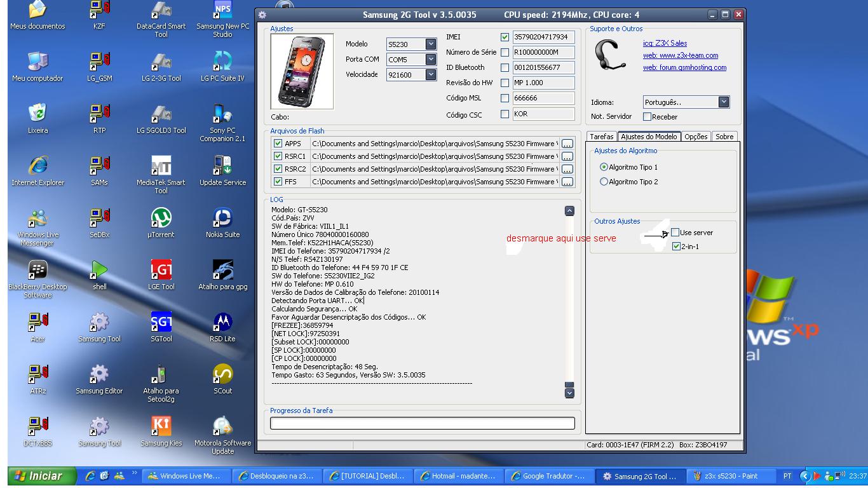Click into the Código MSL field
868x488 pixels.
(x=543, y=98)
